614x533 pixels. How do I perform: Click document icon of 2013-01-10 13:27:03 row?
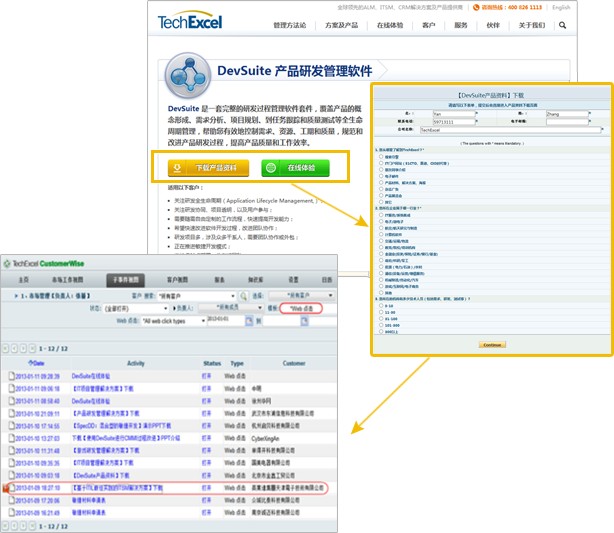click(x=12, y=438)
